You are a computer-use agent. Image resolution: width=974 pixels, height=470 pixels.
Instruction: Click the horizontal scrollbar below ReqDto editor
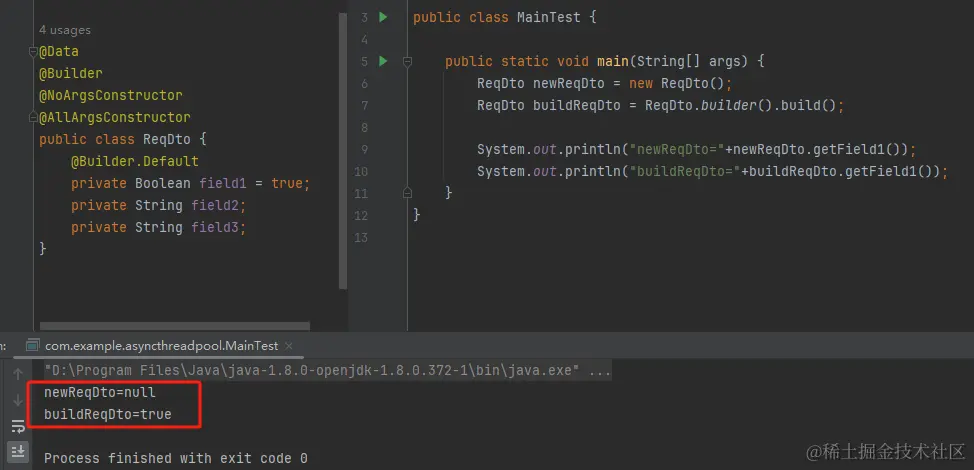(175, 326)
